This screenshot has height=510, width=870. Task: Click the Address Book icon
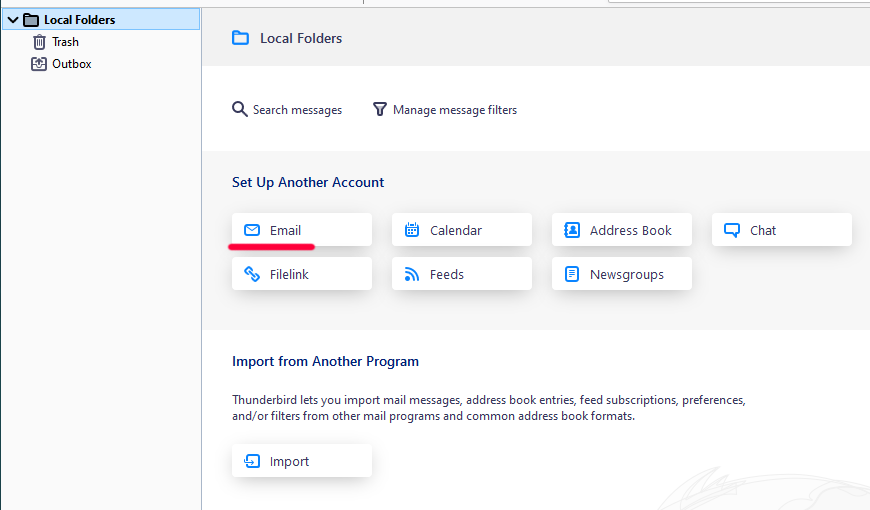[x=572, y=230]
